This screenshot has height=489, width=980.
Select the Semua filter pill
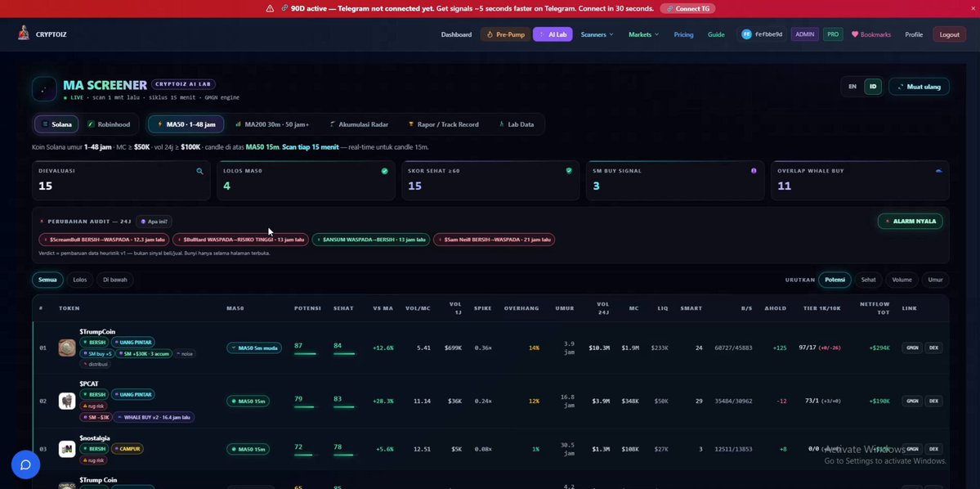pyautogui.click(x=47, y=280)
